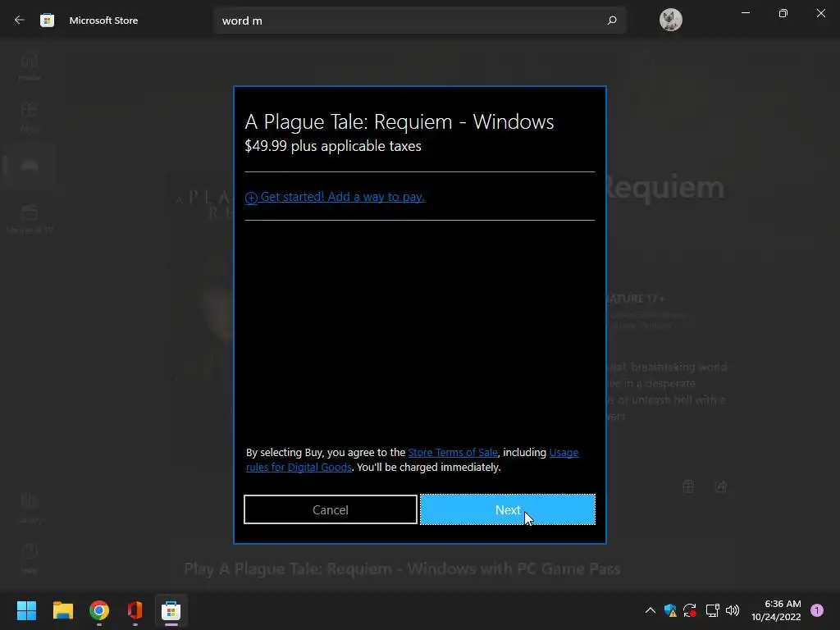
Task: Click '$49.99 plus applicable taxes' text
Action: [333, 146]
